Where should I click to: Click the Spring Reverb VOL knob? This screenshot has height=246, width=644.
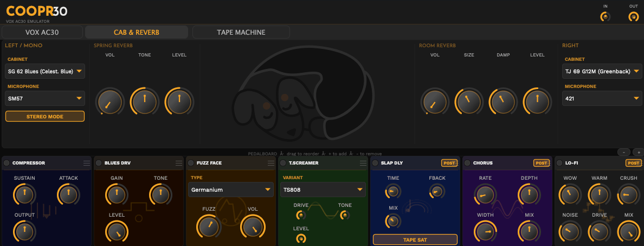[110, 102]
